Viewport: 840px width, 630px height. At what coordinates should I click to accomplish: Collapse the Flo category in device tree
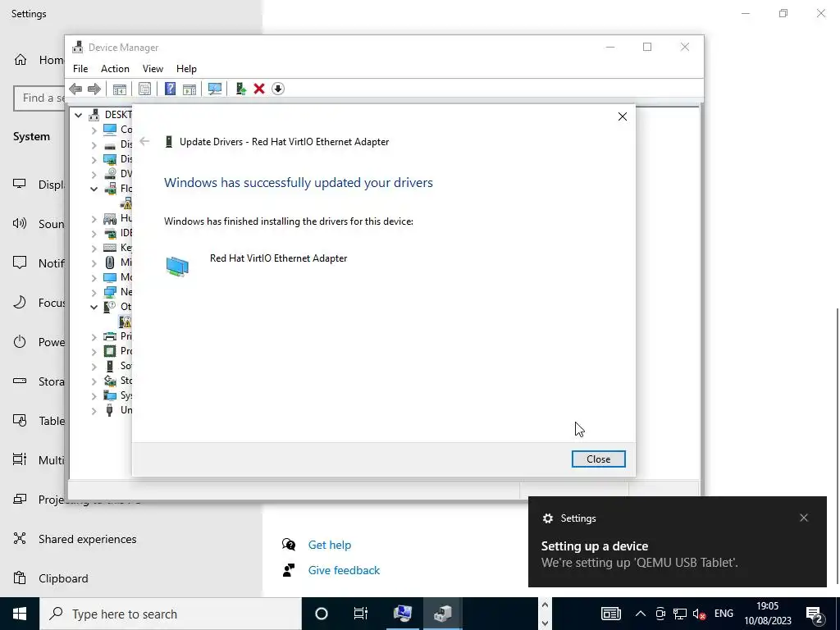pyautogui.click(x=94, y=189)
